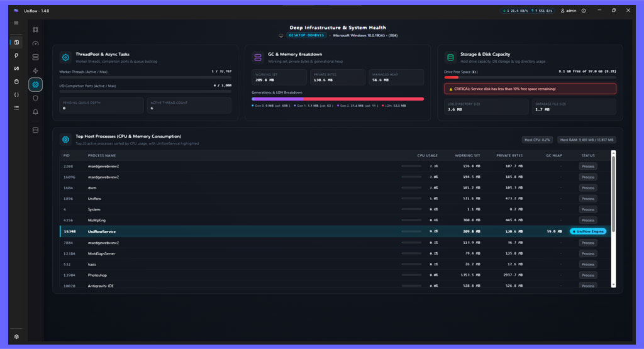Click the PROCESS NAME column header
The width and height of the screenshot is (644, 349).
[102, 155]
